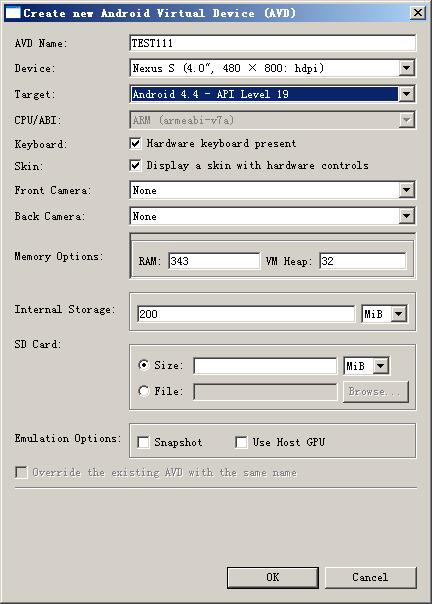This screenshot has width=432, height=604.
Task: Open the Device dropdown showing Nexus S
Action: click(272, 68)
